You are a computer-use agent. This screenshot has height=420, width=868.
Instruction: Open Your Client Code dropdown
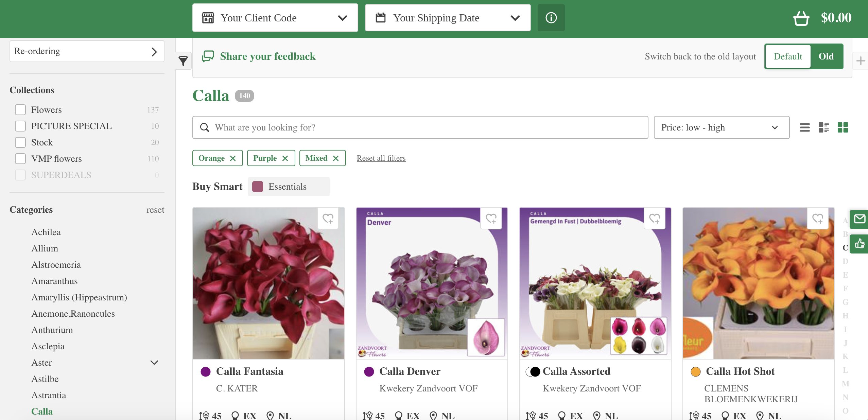click(x=275, y=18)
